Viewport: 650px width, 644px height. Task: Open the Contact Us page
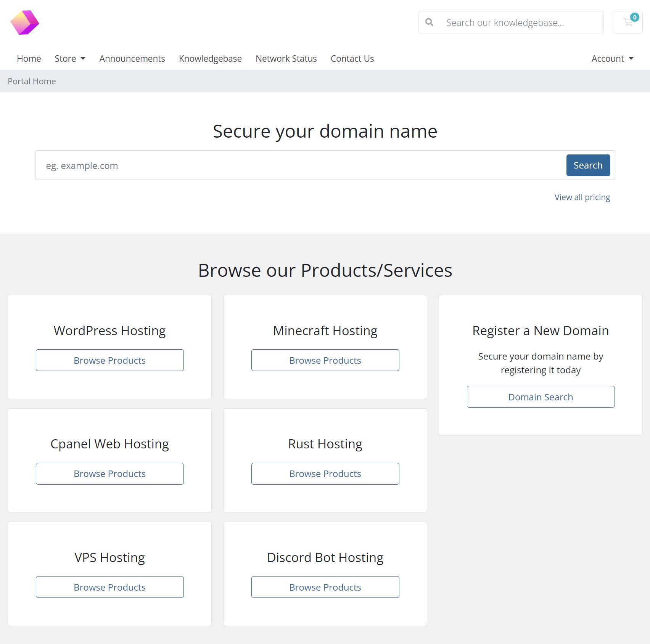pyautogui.click(x=352, y=58)
